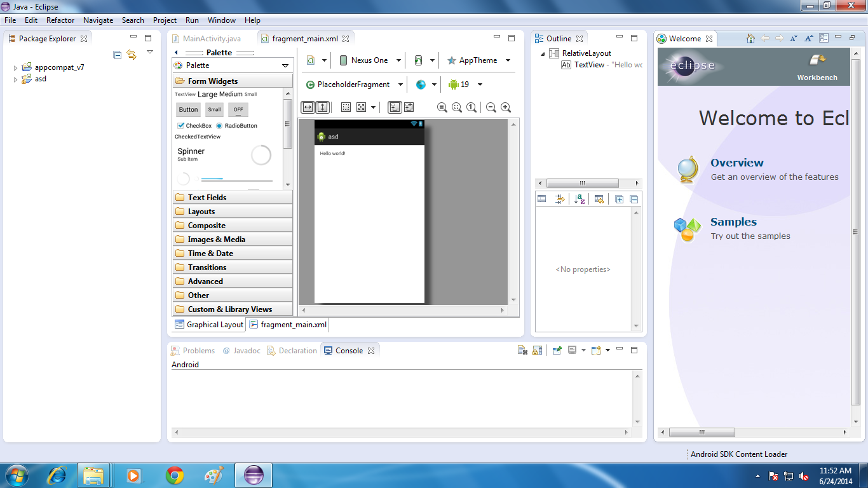Reduce font size icon in Welcome toolbar

click(794, 38)
